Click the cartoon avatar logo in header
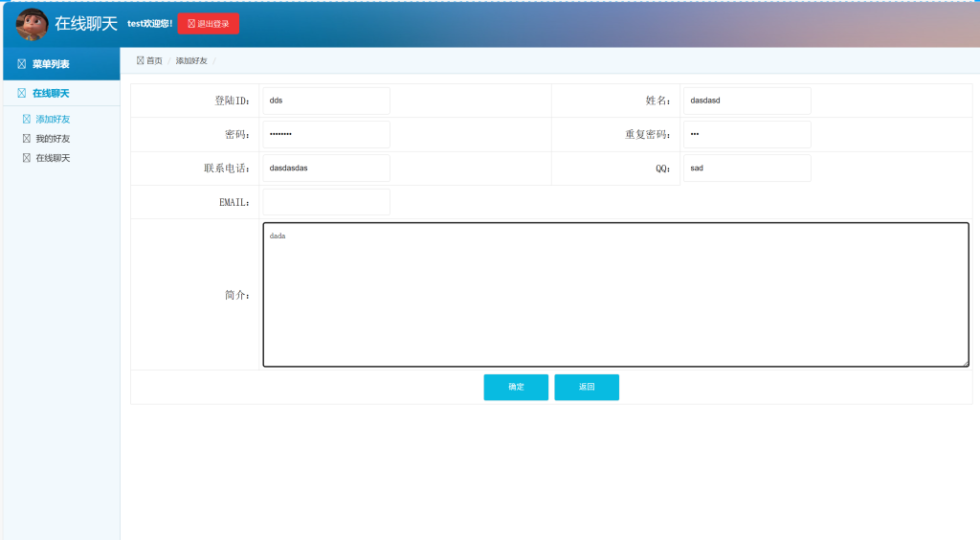 pos(32,24)
